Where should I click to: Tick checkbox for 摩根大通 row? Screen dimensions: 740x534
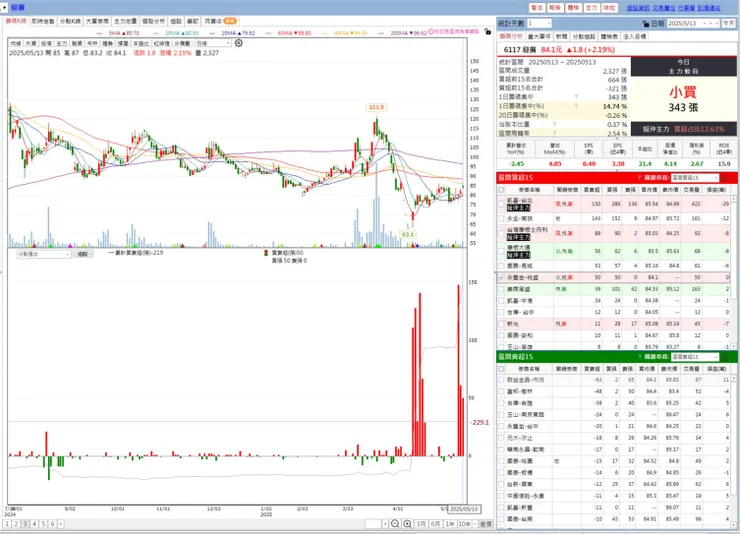501,251
